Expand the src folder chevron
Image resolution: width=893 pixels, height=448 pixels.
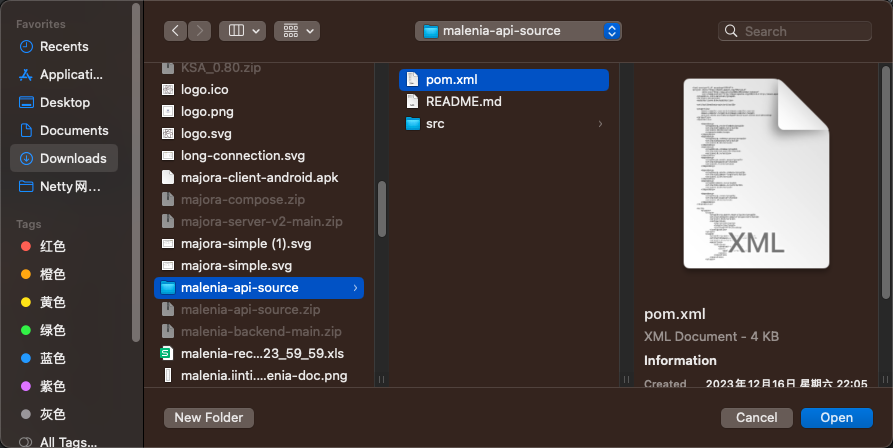coord(600,124)
